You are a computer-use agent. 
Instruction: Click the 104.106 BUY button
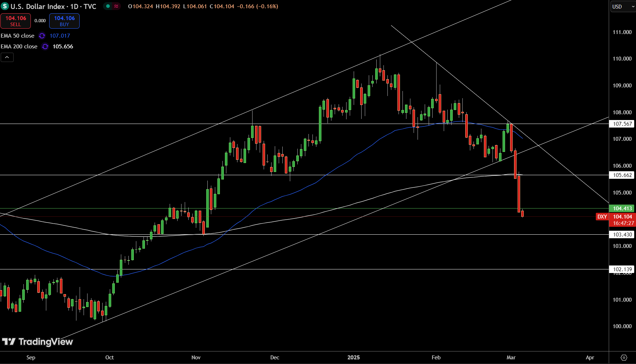(x=64, y=21)
